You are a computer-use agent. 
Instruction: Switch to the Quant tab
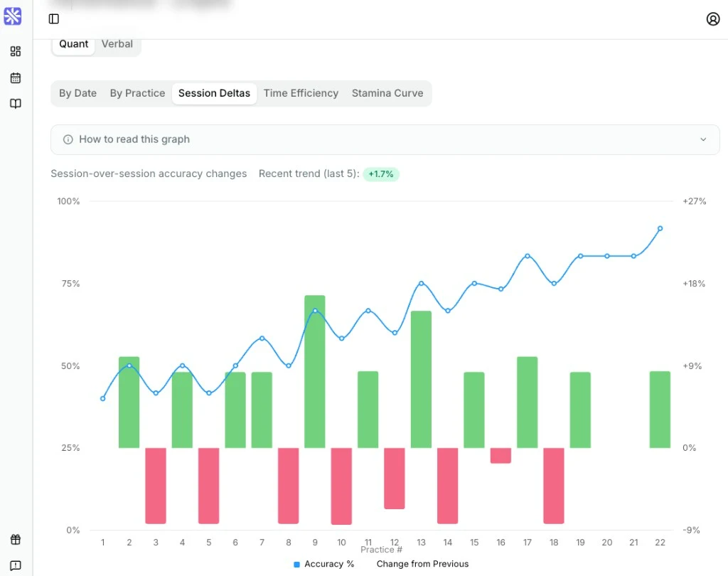73,44
